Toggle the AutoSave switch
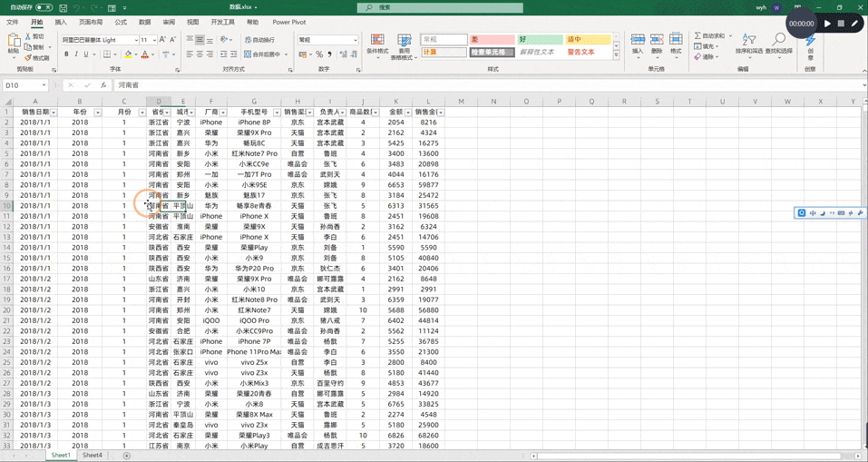The image size is (868, 462). pos(44,8)
